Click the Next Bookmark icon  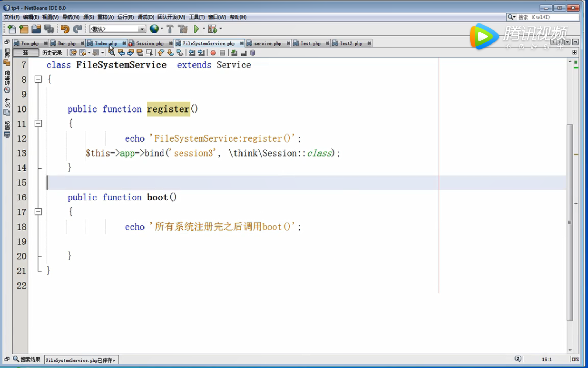(x=170, y=53)
